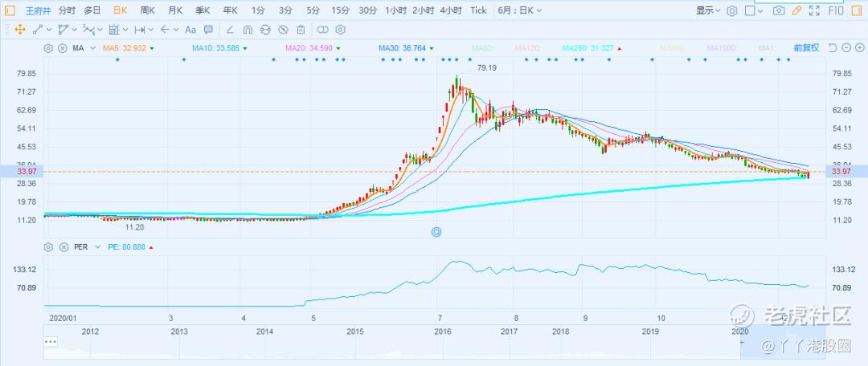Select the crosshair move cursor tool

pos(19,30)
